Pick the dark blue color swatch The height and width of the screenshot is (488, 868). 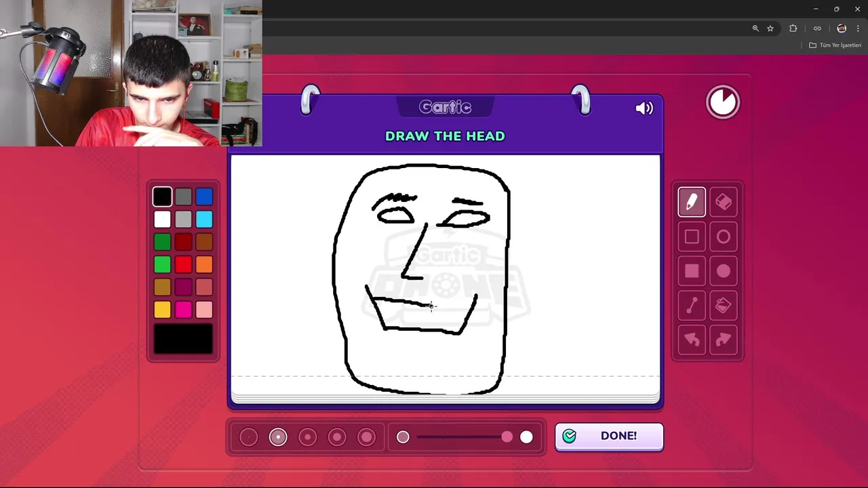click(204, 197)
